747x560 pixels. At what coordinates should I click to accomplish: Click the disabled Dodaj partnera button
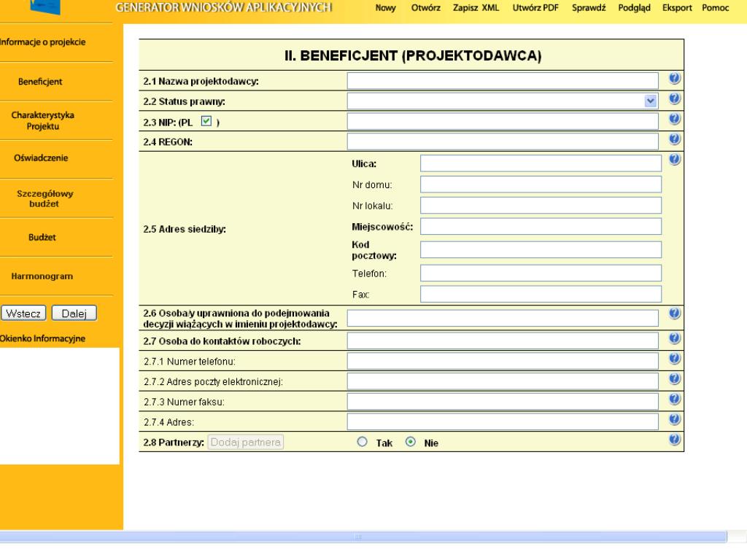tap(245, 443)
